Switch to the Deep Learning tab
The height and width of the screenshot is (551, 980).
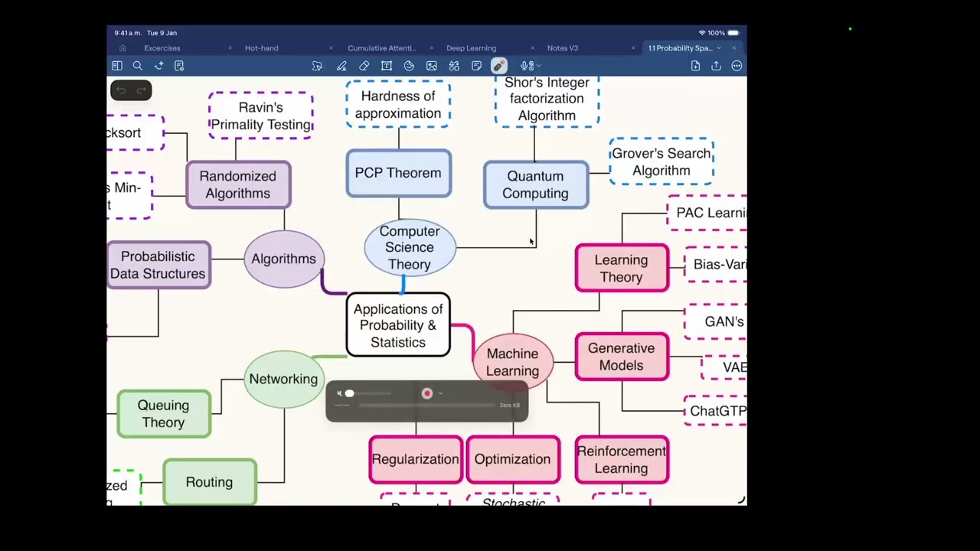(472, 48)
